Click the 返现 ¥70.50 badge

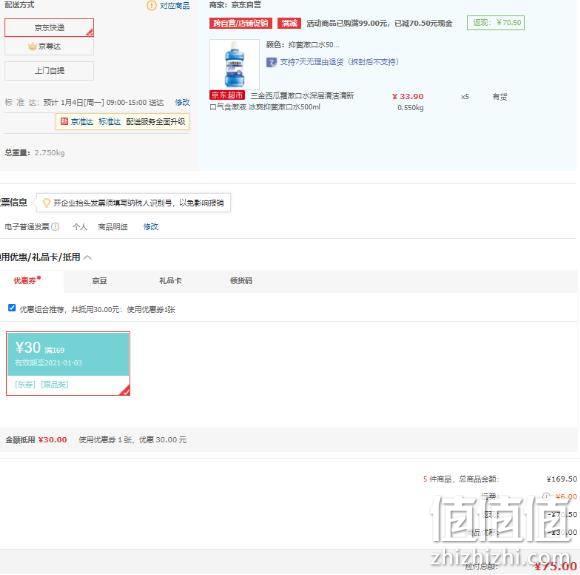[x=496, y=23]
